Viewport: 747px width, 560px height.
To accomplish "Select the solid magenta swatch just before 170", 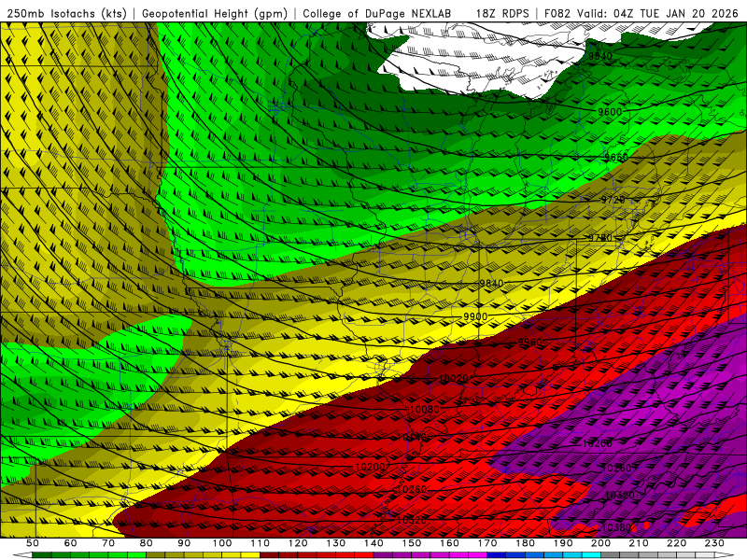I will click(x=478, y=555).
